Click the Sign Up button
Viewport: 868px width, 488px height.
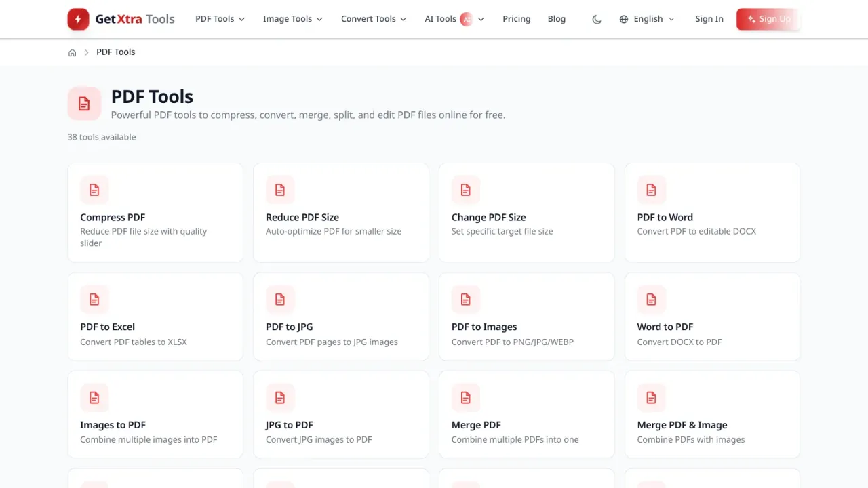tap(768, 19)
